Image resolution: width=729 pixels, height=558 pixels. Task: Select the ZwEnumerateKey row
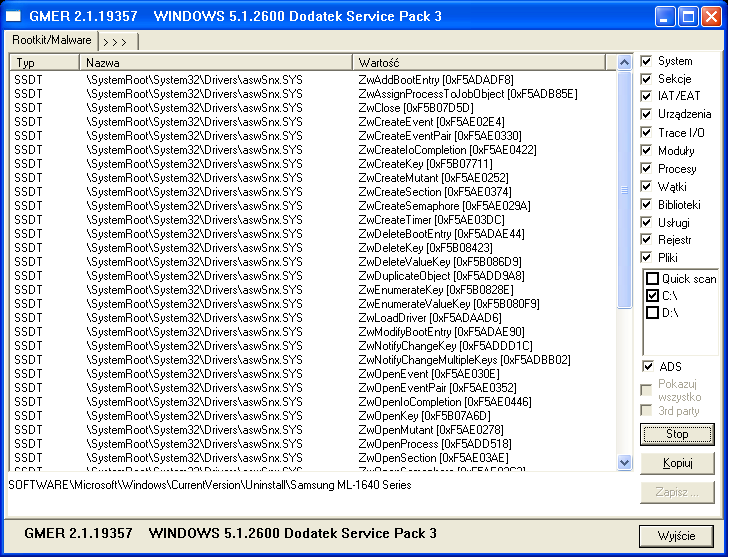coord(313,290)
